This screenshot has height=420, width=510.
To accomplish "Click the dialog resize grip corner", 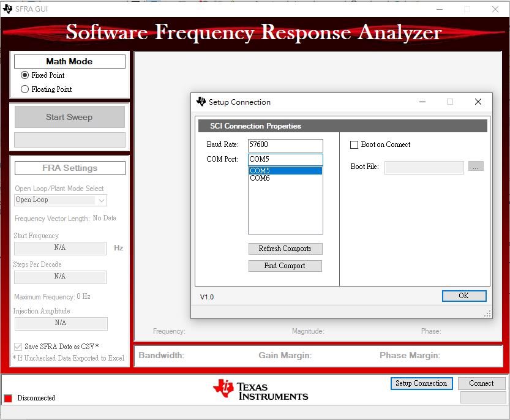I will coord(487,314).
